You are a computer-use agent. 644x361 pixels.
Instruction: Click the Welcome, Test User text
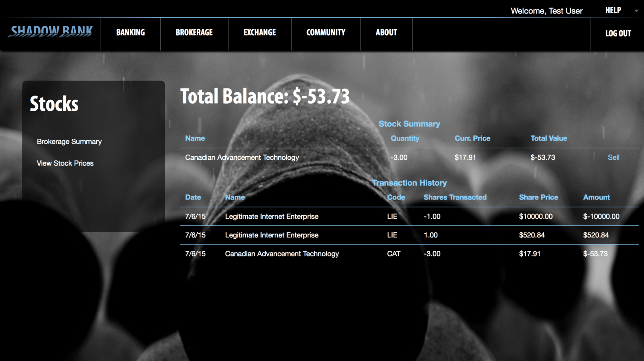click(546, 11)
